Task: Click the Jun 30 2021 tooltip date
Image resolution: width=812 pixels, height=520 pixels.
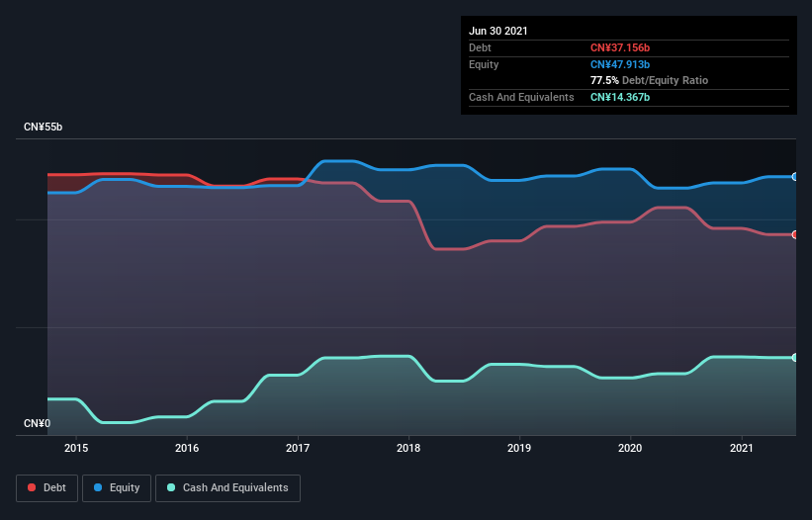Action: (x=498, y=31)
